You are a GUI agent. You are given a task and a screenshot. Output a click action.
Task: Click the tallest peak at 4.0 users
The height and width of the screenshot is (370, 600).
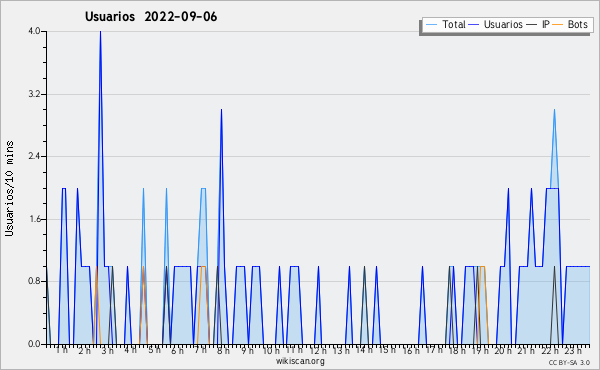(x=100, y=32)
